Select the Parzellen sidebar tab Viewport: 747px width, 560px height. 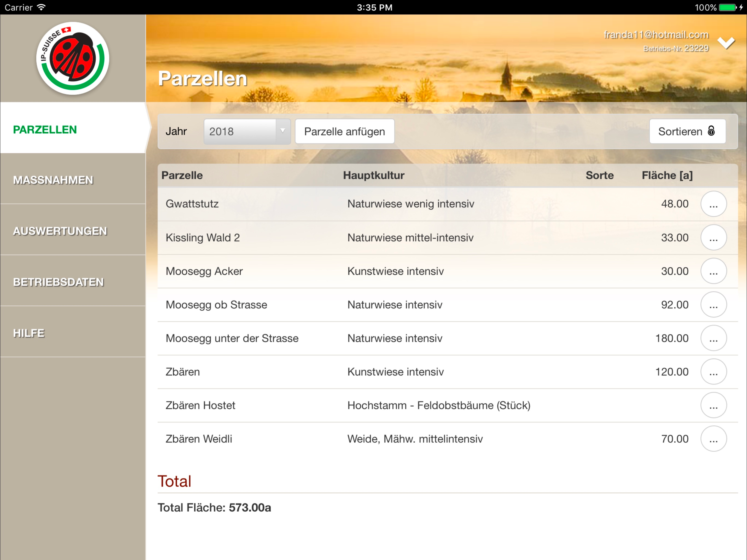click(x=45, y=130)
